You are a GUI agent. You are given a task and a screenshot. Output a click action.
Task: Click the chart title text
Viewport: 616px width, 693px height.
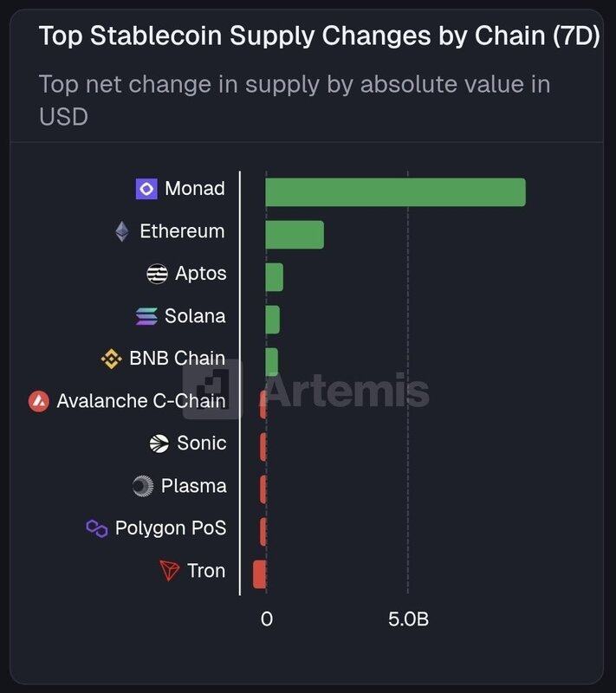320,36
